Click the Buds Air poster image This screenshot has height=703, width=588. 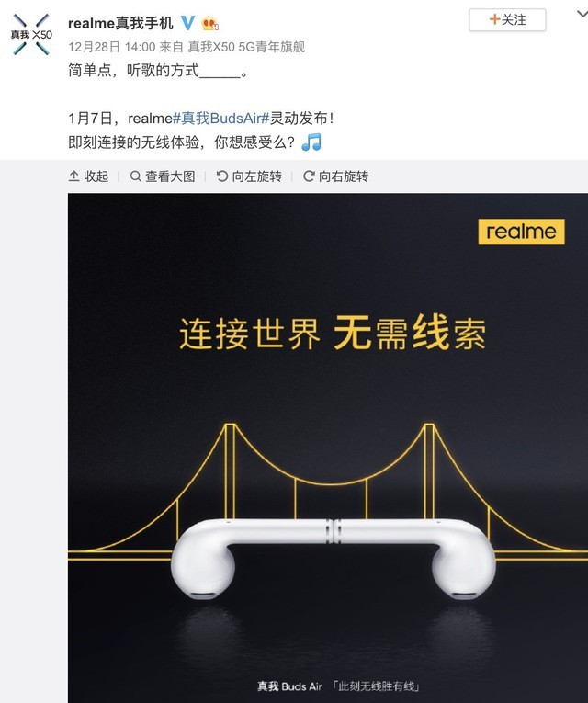pyautogui.click(x=328, y=448)
